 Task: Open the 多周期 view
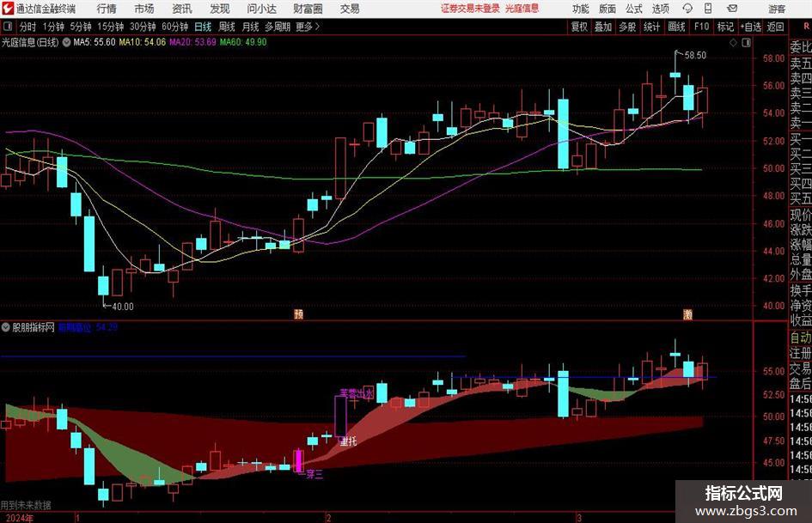coord(278,27)
